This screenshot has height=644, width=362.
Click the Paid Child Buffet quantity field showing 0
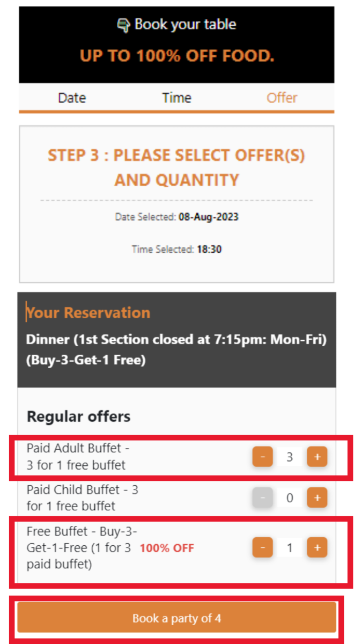290,498
